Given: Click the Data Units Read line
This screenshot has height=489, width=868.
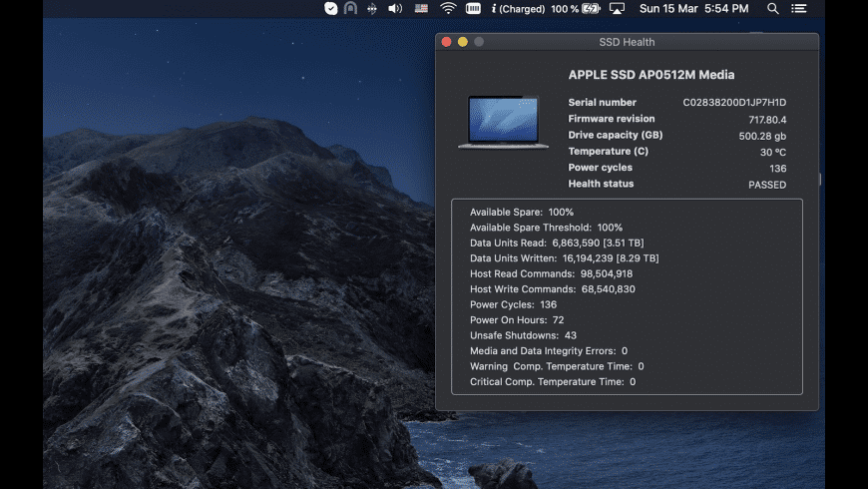Looking at the screenshot, I should 557,244.
